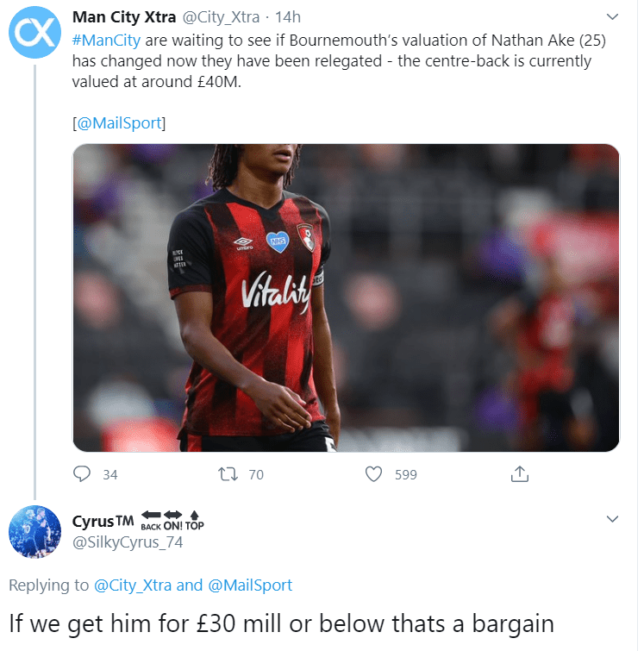Like the tweet with heart icon
This screenshot has width=644, height=651.
click(373, 473)
